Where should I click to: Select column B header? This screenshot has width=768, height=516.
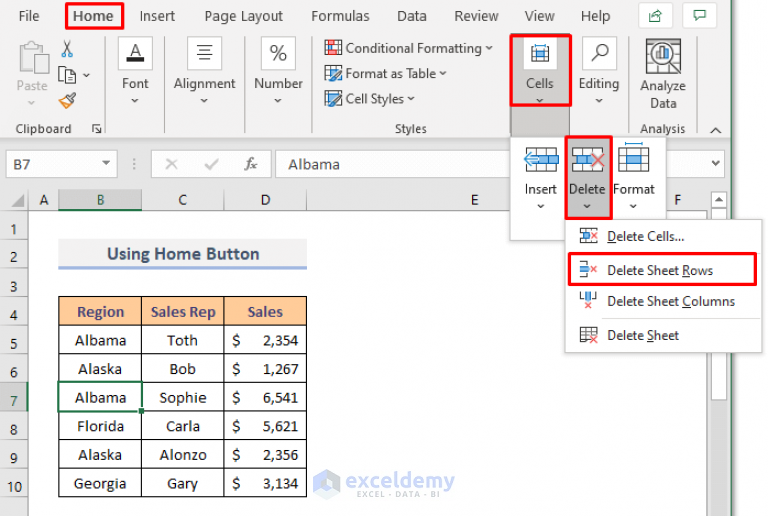click(100, 200)
